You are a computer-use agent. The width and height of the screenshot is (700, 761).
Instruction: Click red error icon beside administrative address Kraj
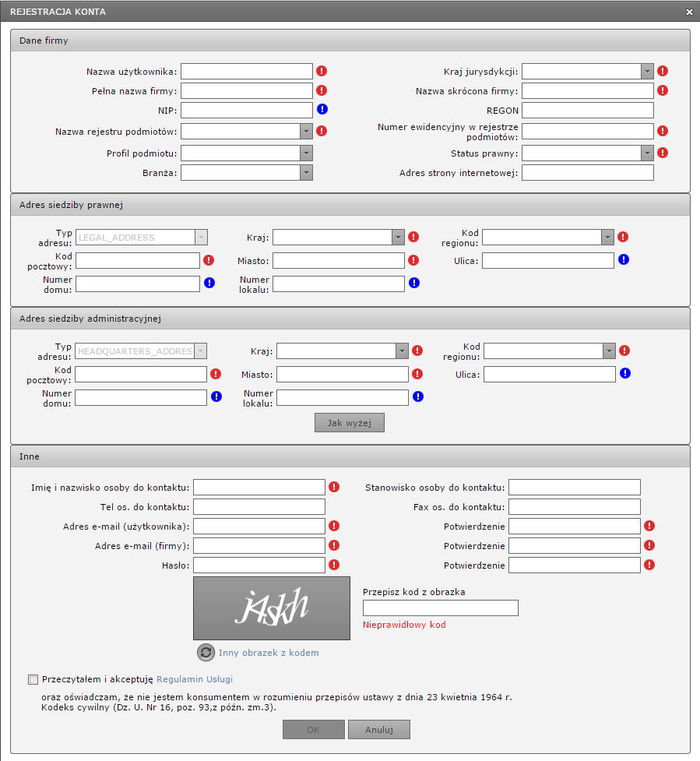click(x=417, y=351)
